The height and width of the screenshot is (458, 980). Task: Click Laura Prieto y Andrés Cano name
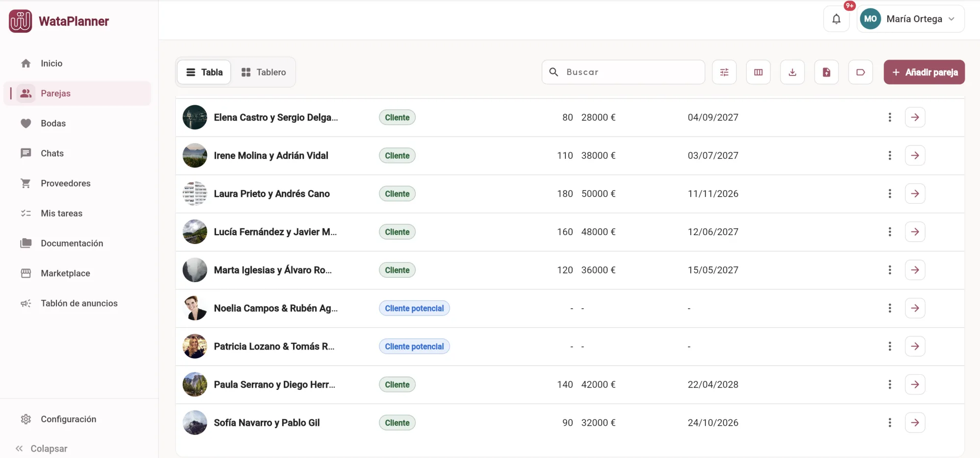click(x=271, y=193)
